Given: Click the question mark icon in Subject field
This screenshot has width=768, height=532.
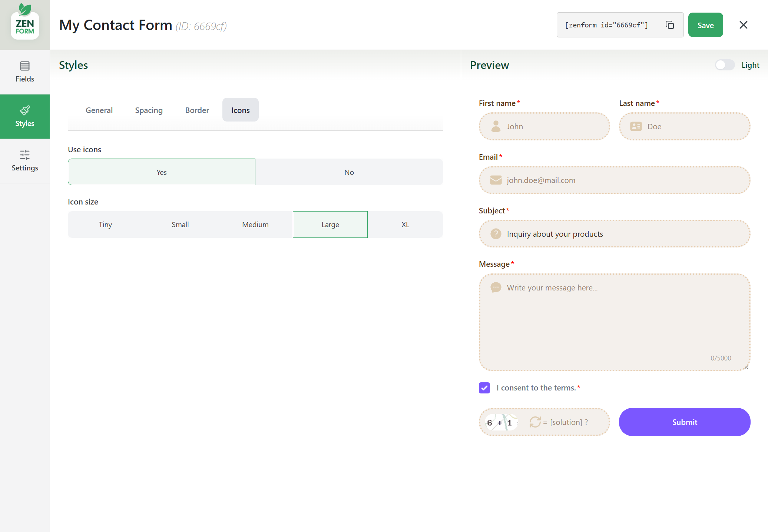Looking at the screenshot, I should [x=496, y=234].
